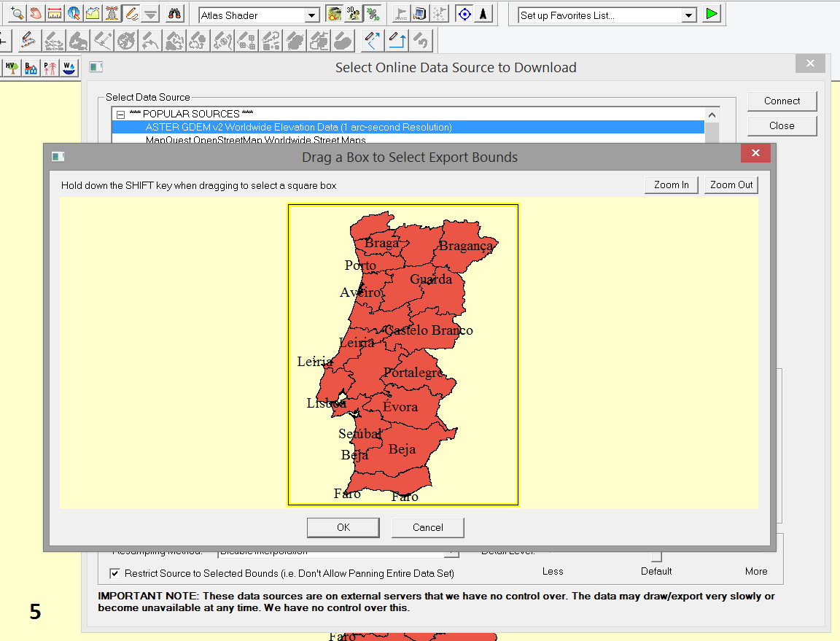Select the Zoom magnifier tool

pyautogui.click(x=17, y=14)
